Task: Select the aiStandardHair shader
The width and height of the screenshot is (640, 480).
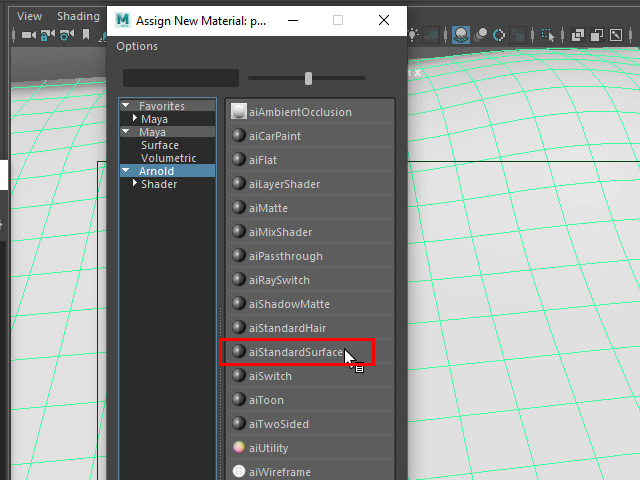Action: [288, 328]
